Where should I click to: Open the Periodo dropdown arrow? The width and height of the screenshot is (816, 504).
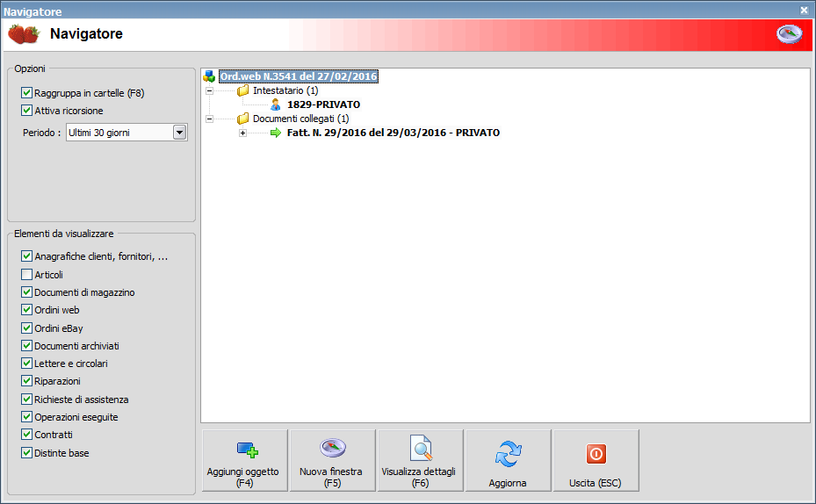coord(179,132)
